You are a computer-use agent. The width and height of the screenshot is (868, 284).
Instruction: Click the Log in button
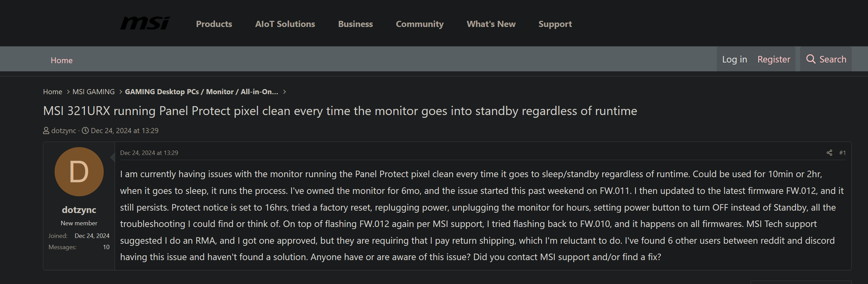[734, 59]
